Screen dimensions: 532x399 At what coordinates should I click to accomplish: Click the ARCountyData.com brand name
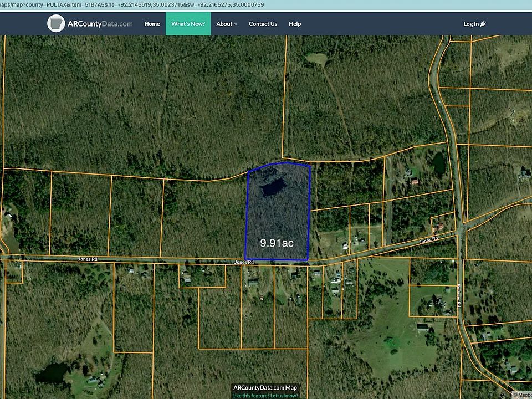(x=100, y=24)
